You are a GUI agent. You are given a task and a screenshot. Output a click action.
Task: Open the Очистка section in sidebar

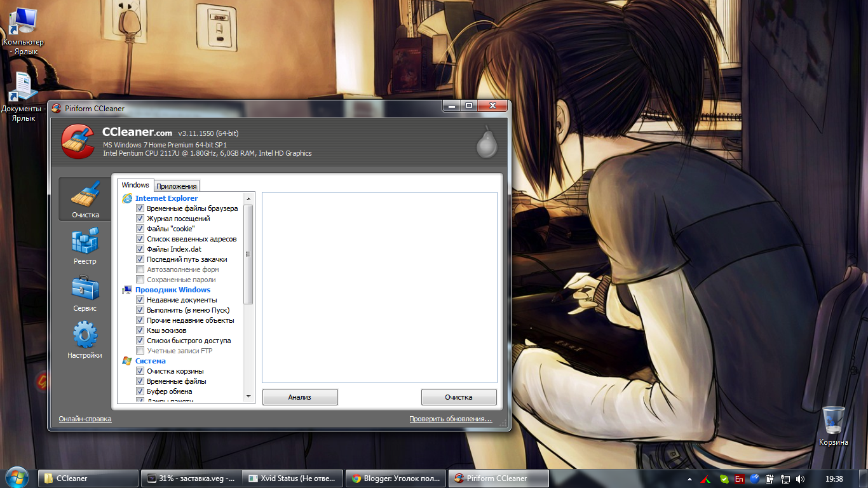click(85, 199)
